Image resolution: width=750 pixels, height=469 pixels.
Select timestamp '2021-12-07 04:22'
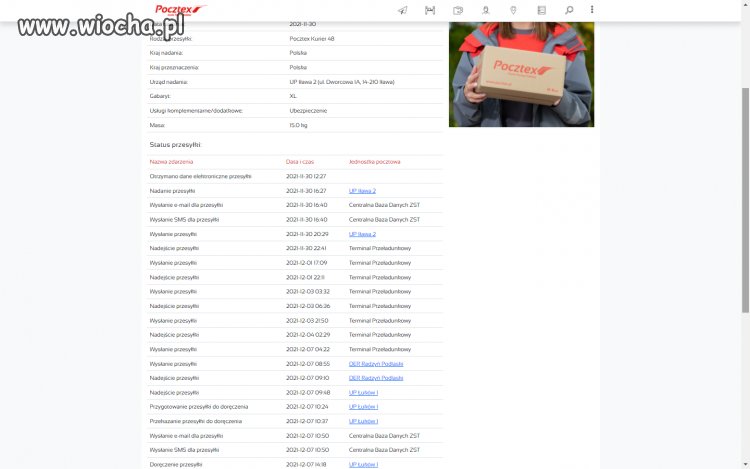pyautogui.click(x=308, y=349)
